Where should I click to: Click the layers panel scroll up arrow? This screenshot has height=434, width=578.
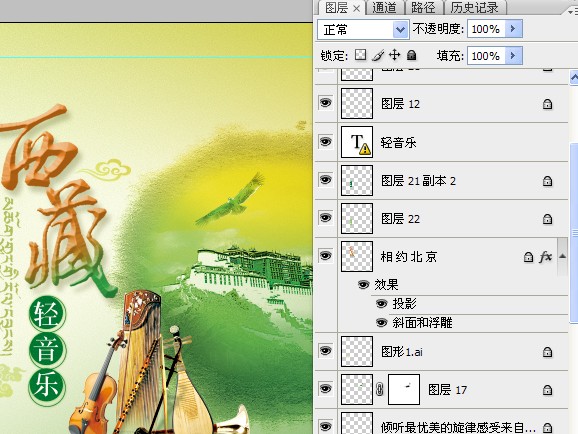(x=574, y=77)
